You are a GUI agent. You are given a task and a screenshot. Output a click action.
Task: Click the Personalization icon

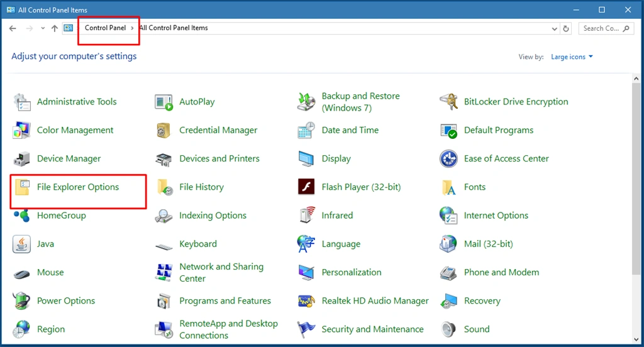coord(306,273)
